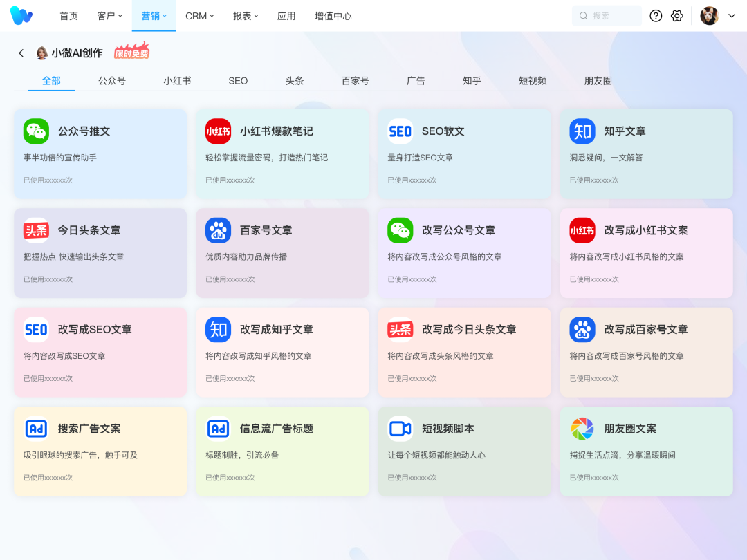
Task: Open the user avatar account dropdown
Action: pyautogui.click(x=718, y=16)
